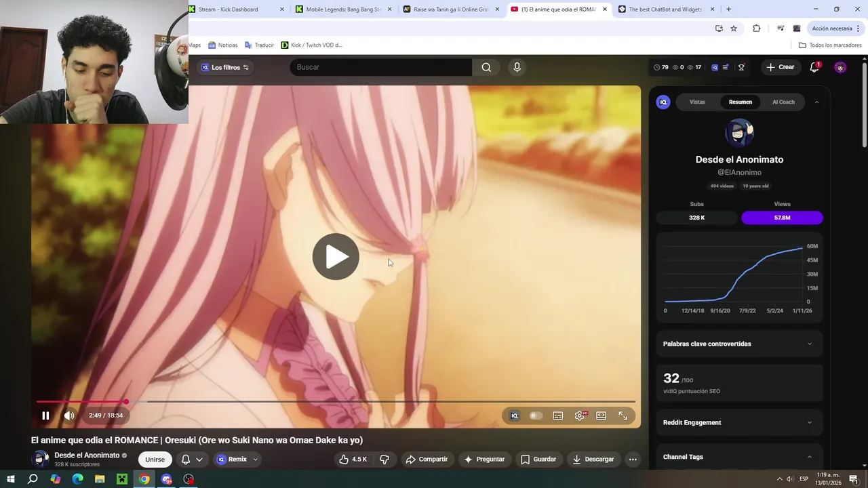Click the Unirse button
The height and width of the screenshot is (488, 868).
click(155, 459)
